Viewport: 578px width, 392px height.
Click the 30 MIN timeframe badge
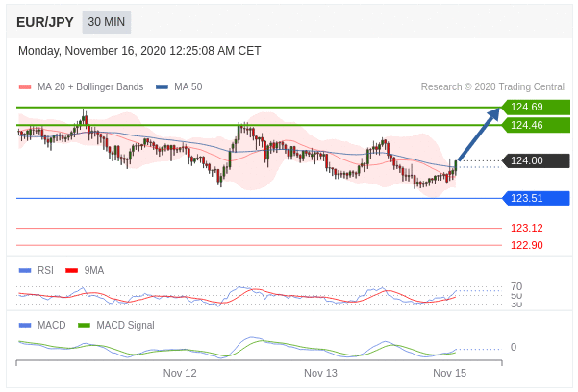click(106, 22)
